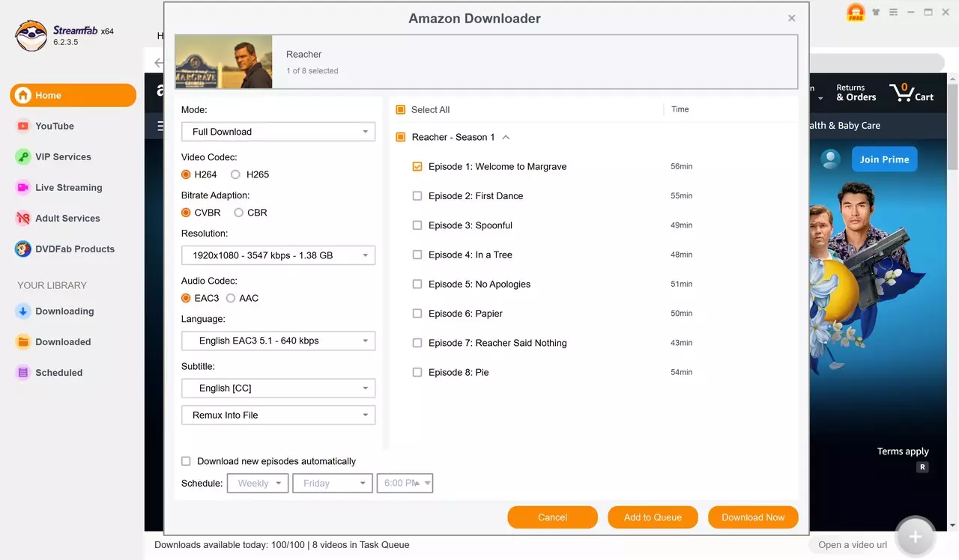Go to Live Streaming section
Image resolution: width=959 pixels, height=560 pixels.
point(68,187)
